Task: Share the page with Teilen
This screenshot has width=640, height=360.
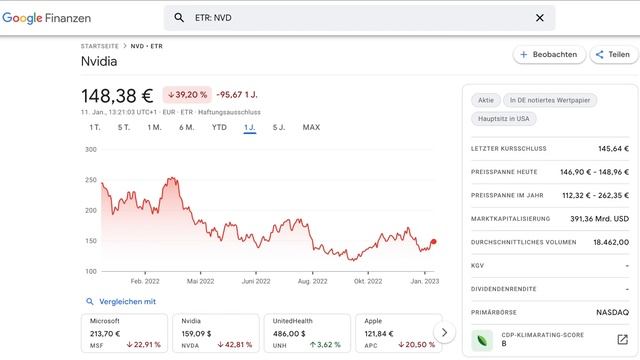Action: click(x=614, y=54)
